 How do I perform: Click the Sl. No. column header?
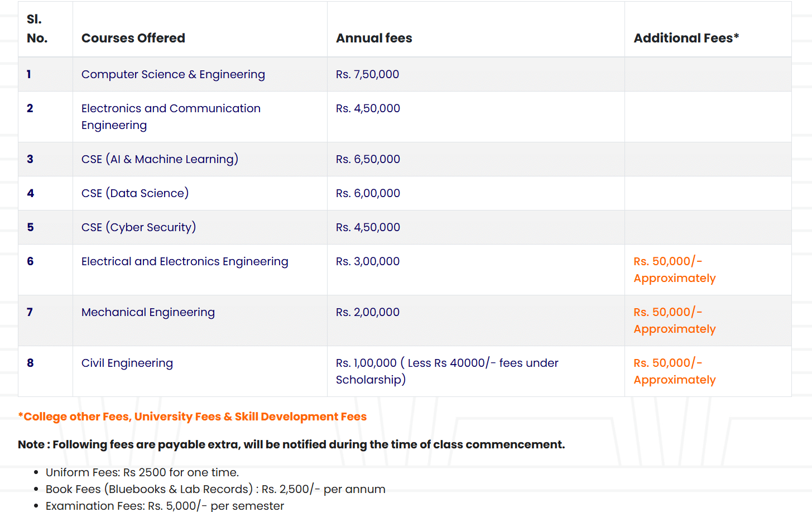click(x=37, y=28)
